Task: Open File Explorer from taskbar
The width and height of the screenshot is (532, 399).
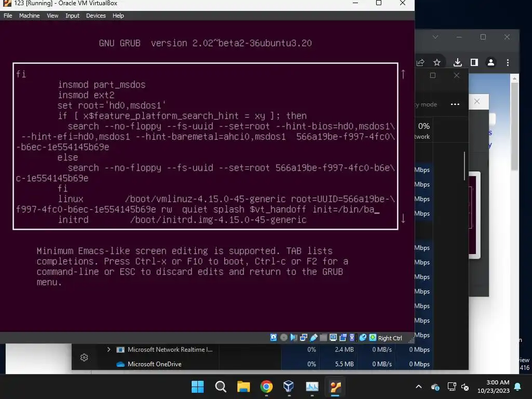Action: click(x=243, y=387)
